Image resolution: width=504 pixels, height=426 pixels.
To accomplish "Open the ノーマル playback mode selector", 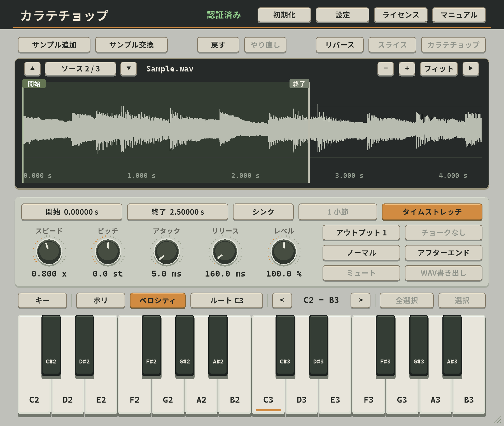I will (x=361, y=253).
